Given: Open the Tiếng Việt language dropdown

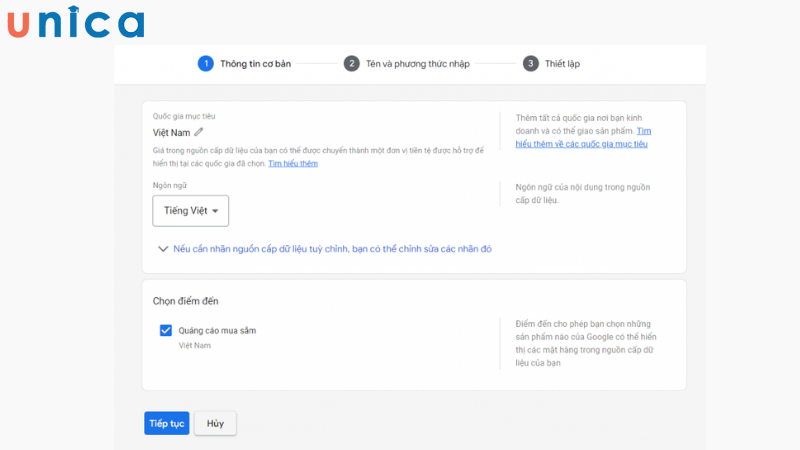Looking at the screenshot, I should pyautogui.click(x=190, y=211).
